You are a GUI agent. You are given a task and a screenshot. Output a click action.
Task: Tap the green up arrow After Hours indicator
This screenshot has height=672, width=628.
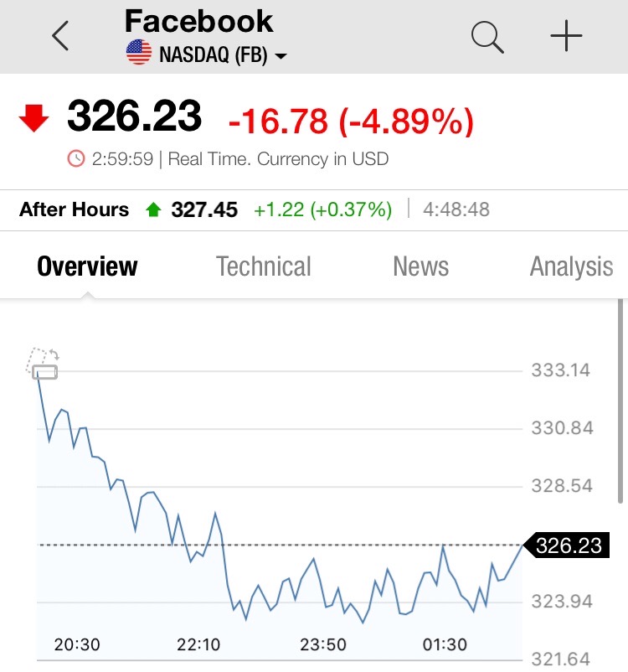tap(152, 210)
